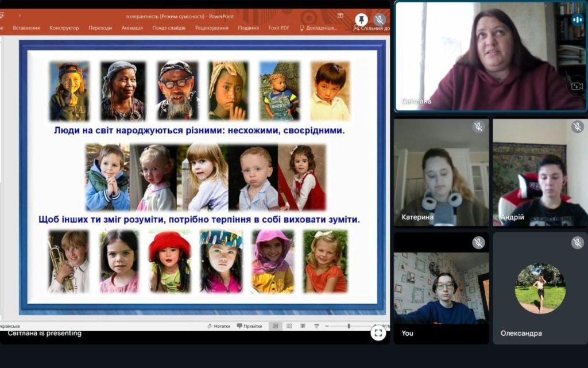588x368 pixels.
Task: Toggle the Нотатки notes pane
Action: tap(218, 326)
